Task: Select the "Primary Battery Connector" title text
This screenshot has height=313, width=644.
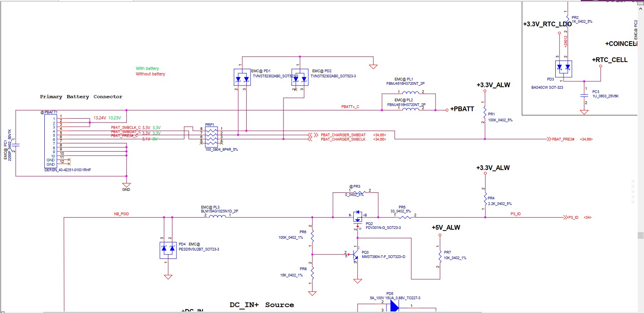Action: pyautogui.click(x=81, y=97)
